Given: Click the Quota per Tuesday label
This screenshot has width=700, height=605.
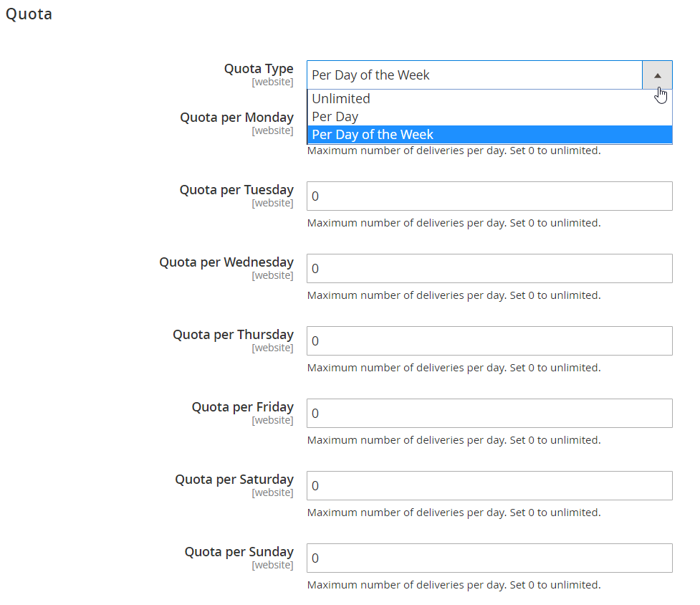Looking at the screenshot, I should [x=236, y=190].
